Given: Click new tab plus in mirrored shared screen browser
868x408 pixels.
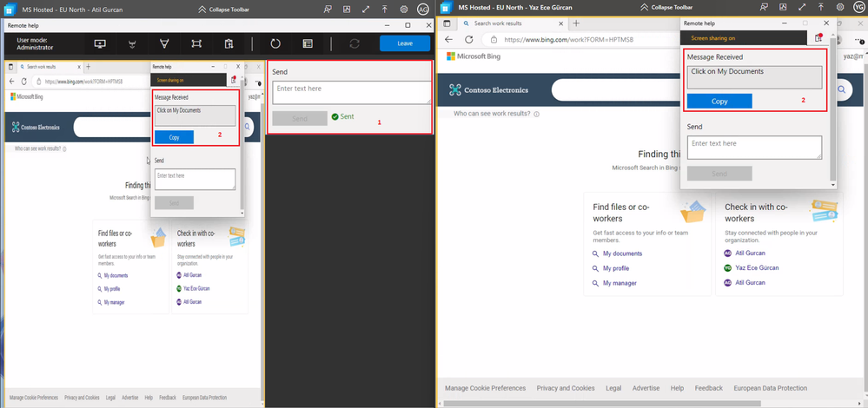Looking at the screenshot, I should click(x=88, y=66).
